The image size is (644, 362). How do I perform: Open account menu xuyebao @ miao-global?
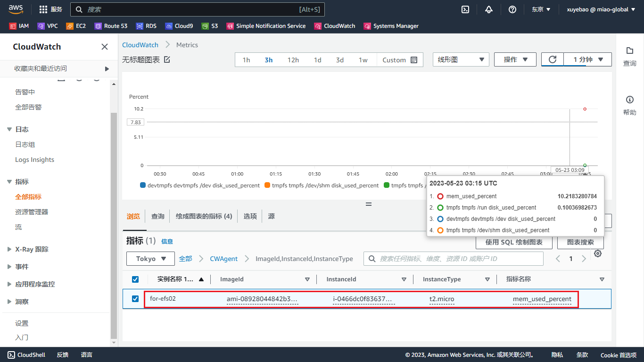coord(601,9)
